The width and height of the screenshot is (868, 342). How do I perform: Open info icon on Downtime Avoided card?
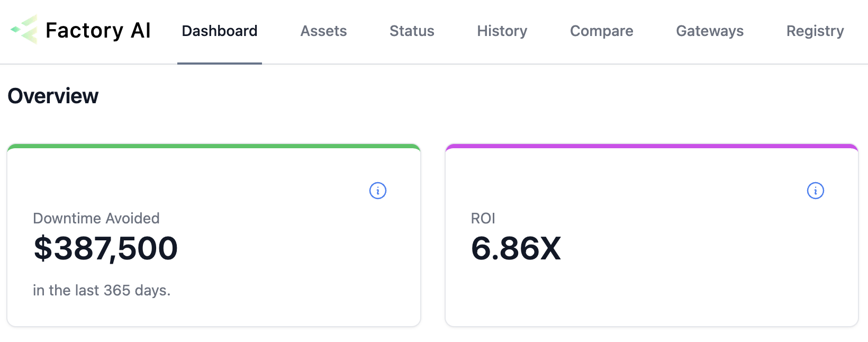coord(378,191)
